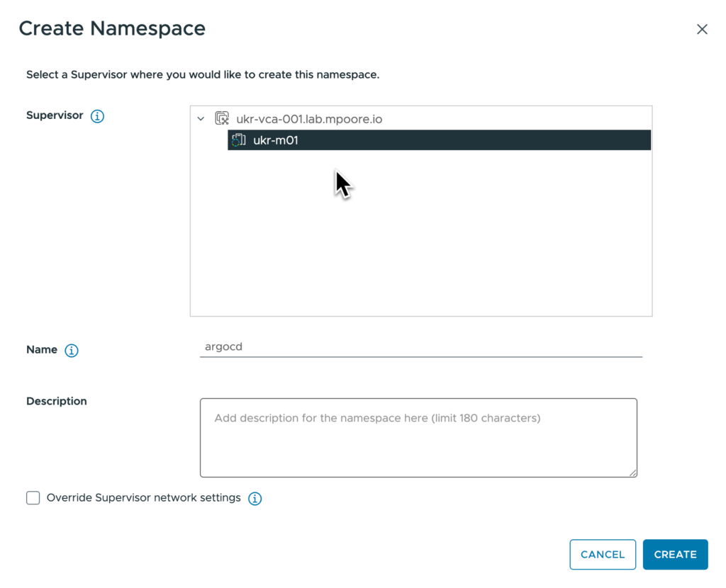This screenshot has width=726, height=588.
Task: Click the Supervisor field info icon
Action: [97, 115]
